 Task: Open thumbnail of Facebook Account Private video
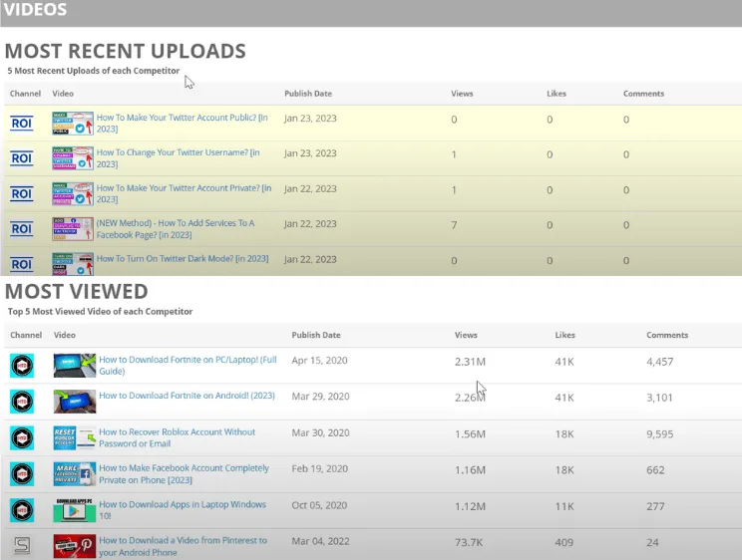(75, 474)
